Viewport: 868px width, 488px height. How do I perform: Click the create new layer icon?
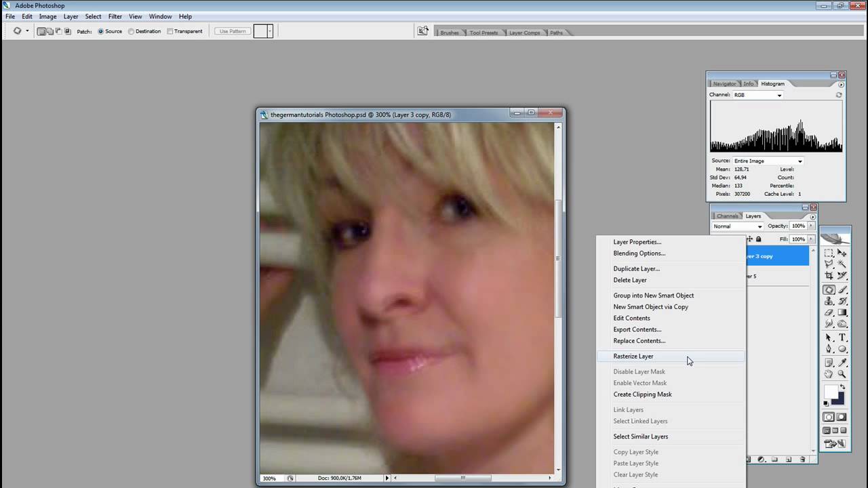click(x=789, y=459)
